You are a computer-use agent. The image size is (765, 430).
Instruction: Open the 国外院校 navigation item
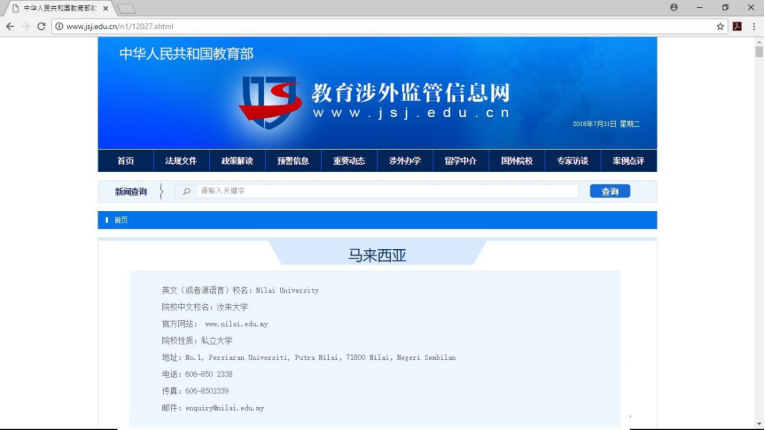pos(517,161)
